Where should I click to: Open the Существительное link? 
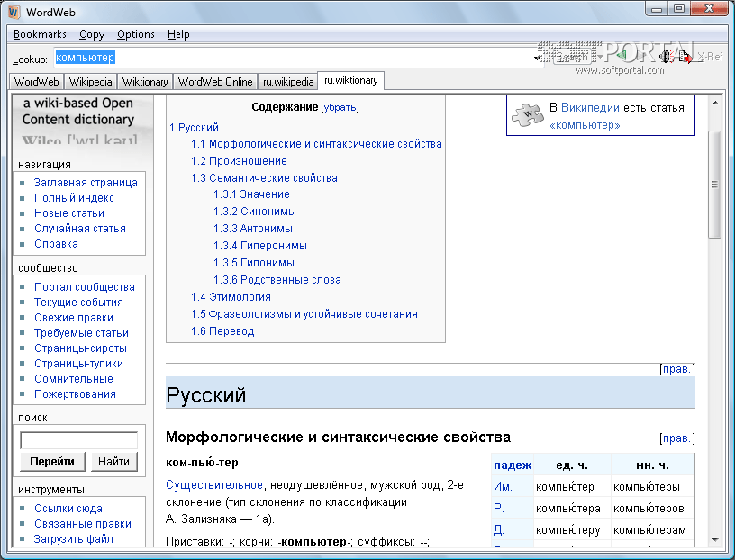[x=214, y=485]
